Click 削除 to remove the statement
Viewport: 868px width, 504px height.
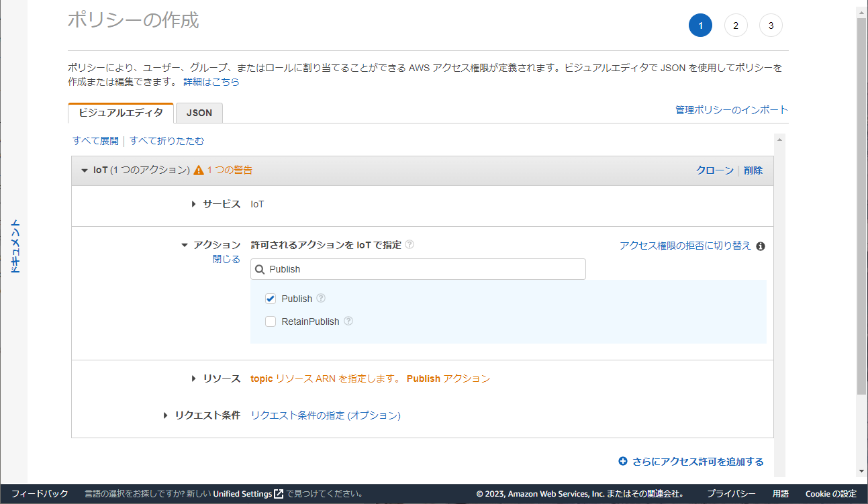click(x=753, y=170)
